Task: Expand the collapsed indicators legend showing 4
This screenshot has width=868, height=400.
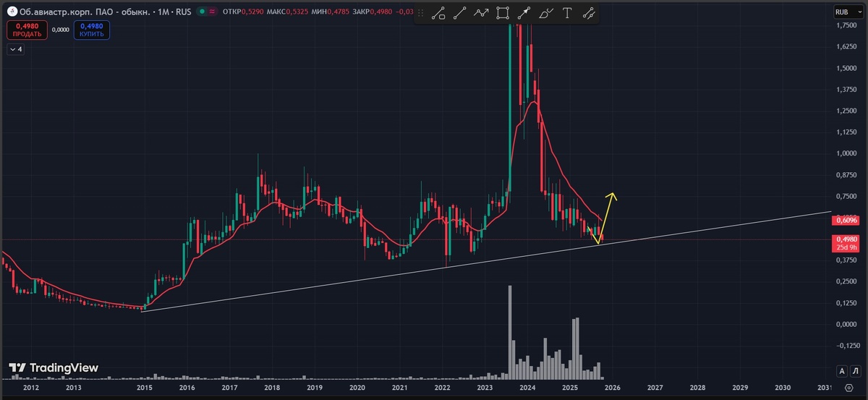Action: pos(16,49)
